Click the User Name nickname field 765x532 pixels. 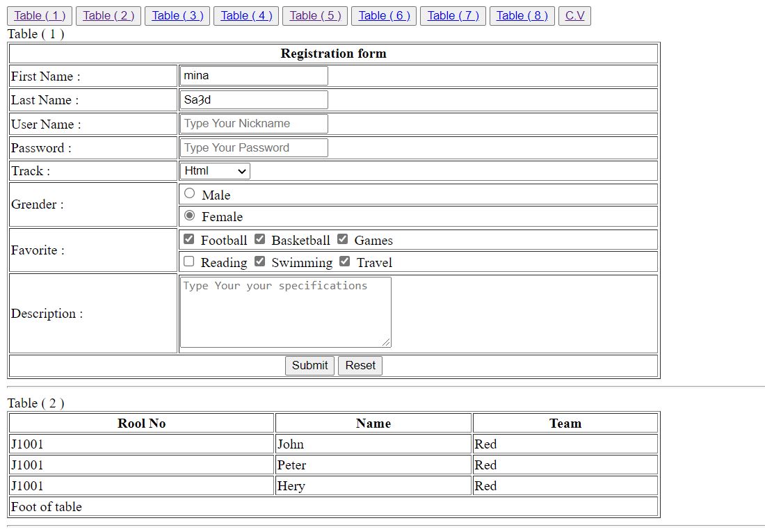click(254, 124)
